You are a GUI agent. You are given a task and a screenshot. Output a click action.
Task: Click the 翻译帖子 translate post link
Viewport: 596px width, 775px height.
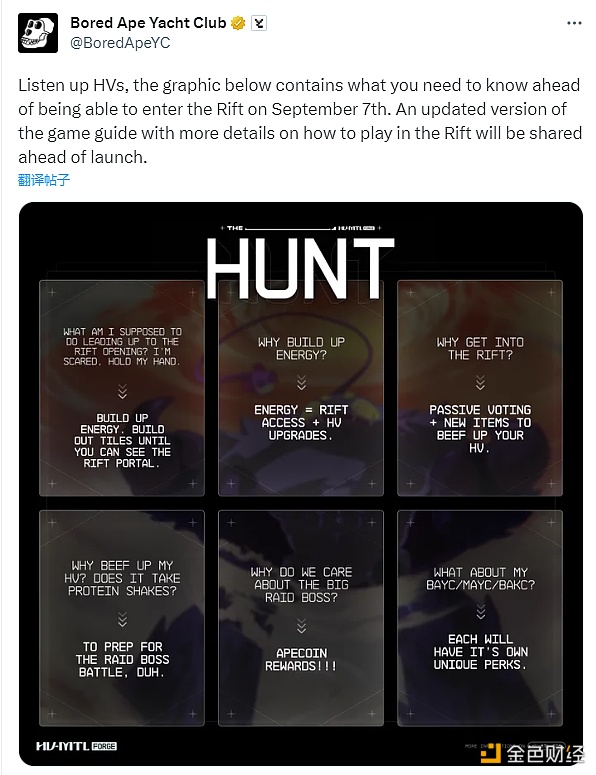44,180
